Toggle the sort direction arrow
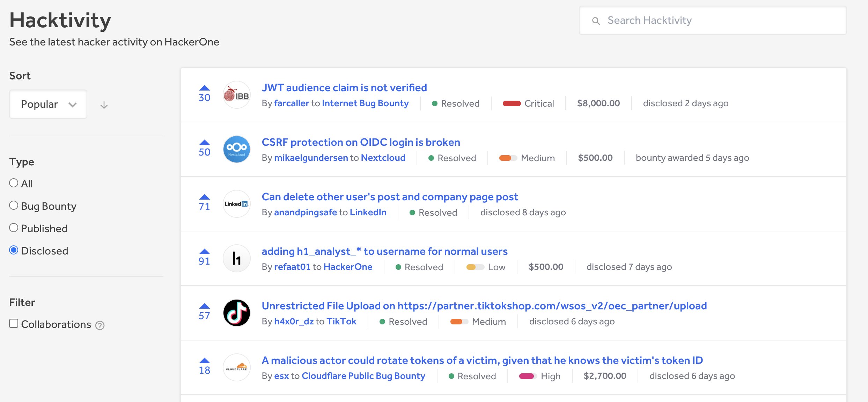Screen dimensions: 868x402 104,105
